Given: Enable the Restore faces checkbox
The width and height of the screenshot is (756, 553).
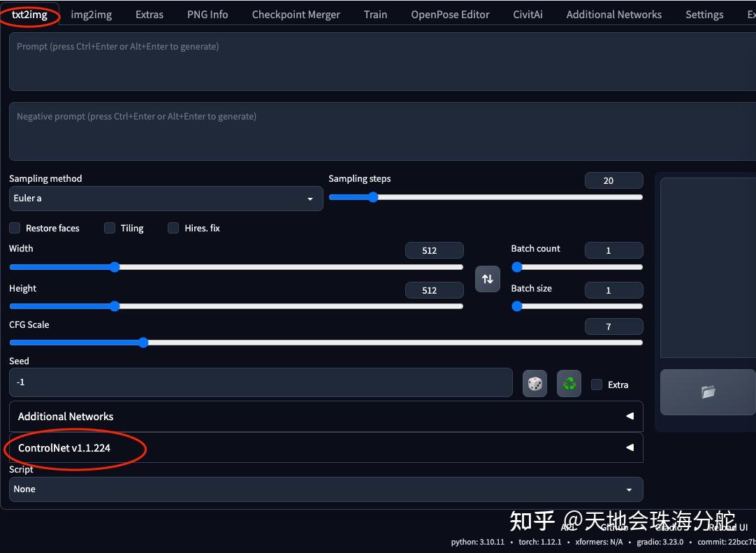Looking at the screenshot, I should (x=14, y=228).
